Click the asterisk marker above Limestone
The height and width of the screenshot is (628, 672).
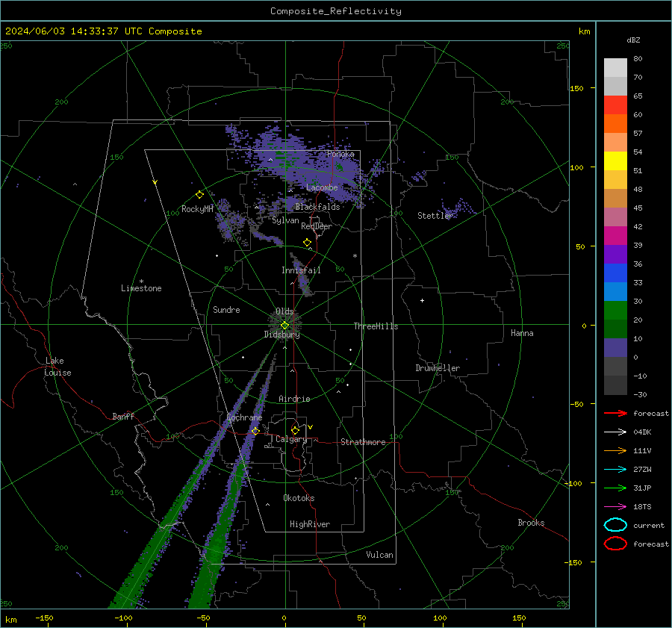pyautogui.click(x=141, y=282)
